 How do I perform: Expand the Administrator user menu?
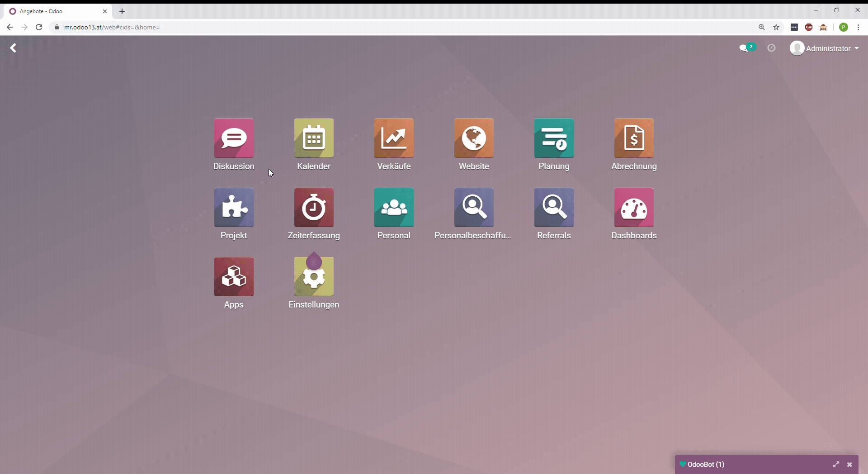pyautogui.click(x=824, y=48)
